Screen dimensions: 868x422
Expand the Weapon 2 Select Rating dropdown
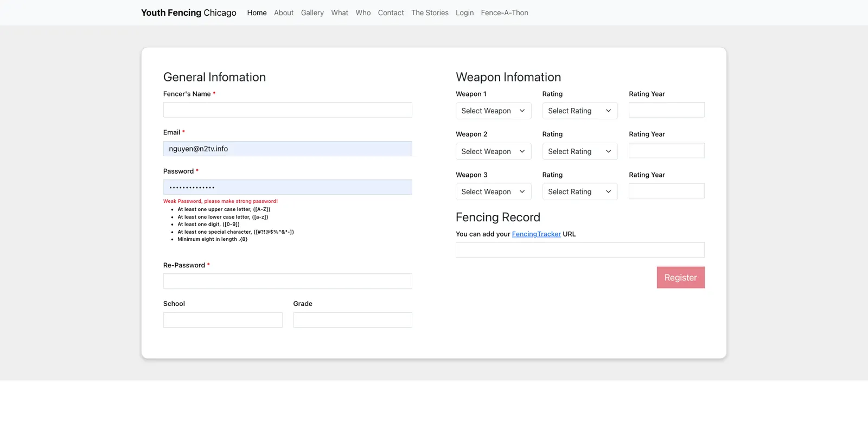pyautogui.click(x=580, y=151)
